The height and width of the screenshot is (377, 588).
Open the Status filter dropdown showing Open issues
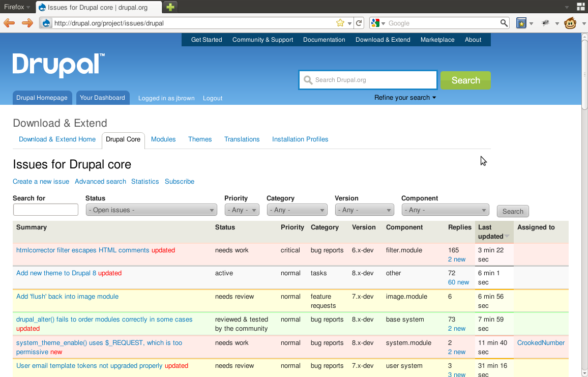tap(152, 210)
